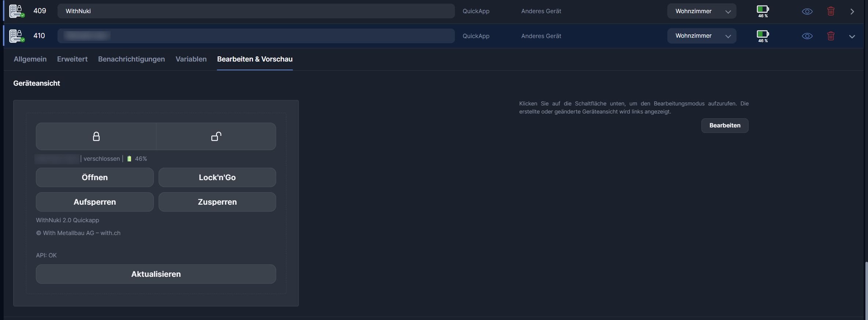Image resolution: width=868 pixels, height=320 pixels.
Task: Delete device 409 with trash icon
Action: (831, 11)
